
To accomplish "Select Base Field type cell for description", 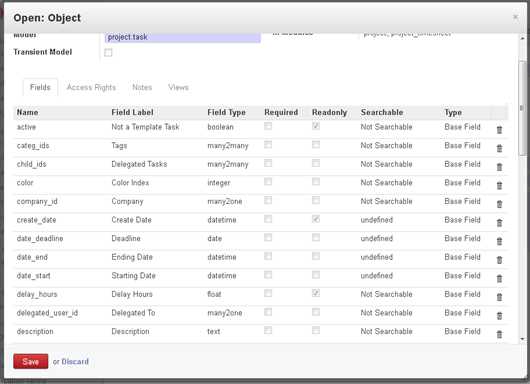I will (462, 332).
